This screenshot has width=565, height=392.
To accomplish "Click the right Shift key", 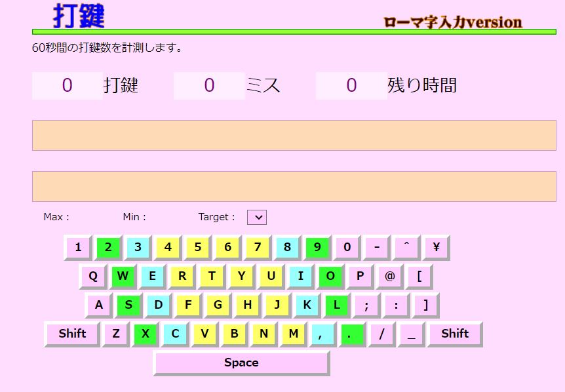I will (x=454, y=334).
